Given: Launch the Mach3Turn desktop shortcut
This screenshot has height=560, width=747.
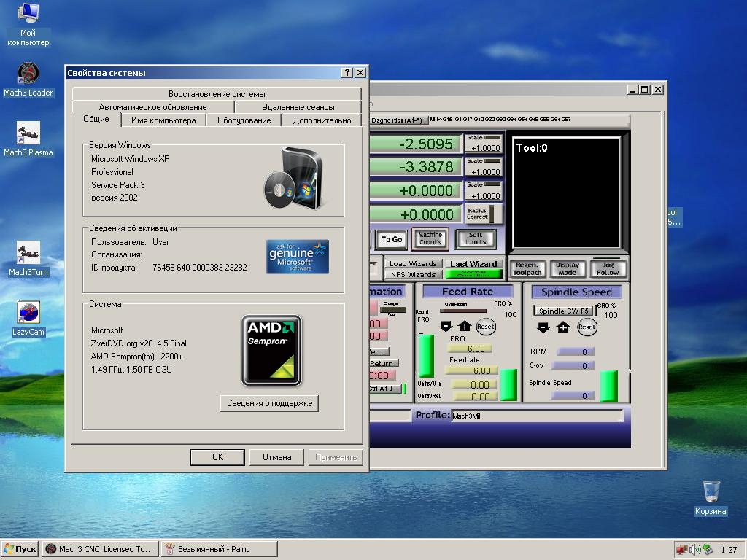Looking at the screenshot, I should (x=28, y=254).
